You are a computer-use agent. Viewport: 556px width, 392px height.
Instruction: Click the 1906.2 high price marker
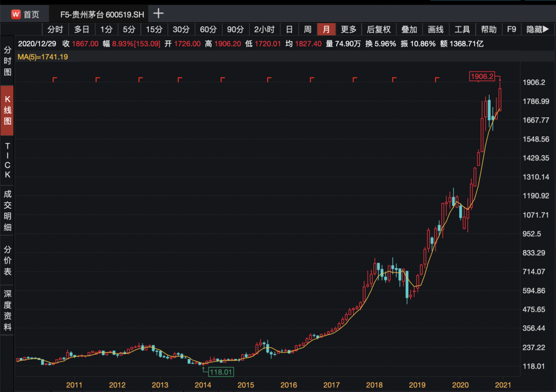click(482, 76)
